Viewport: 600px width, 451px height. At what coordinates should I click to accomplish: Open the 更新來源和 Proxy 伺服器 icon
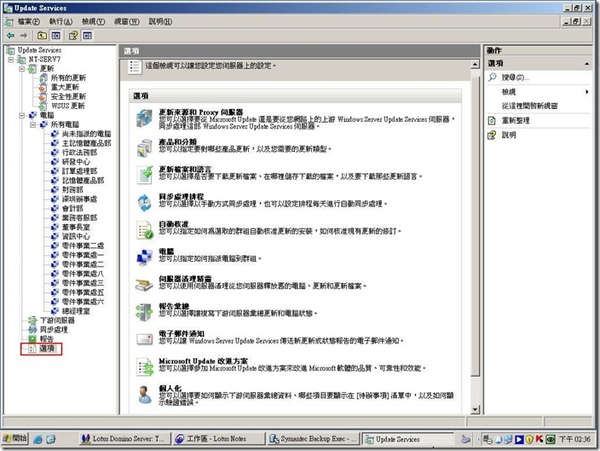[144, 118]
